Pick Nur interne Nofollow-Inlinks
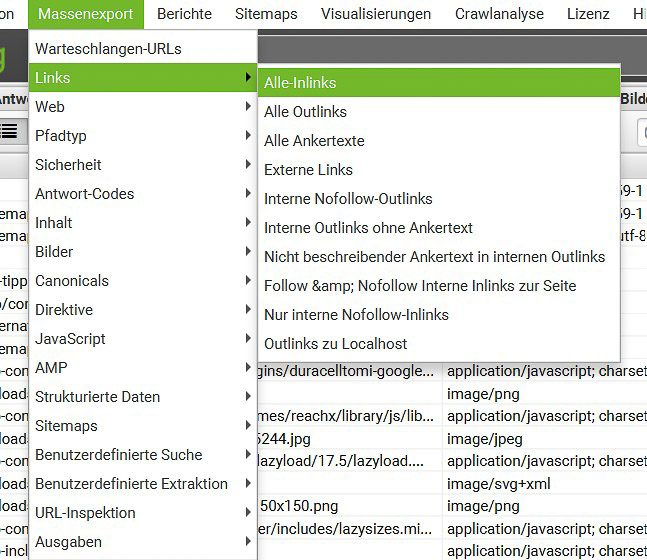The width and height of the screenshot is (647, 560). (356, 315)
